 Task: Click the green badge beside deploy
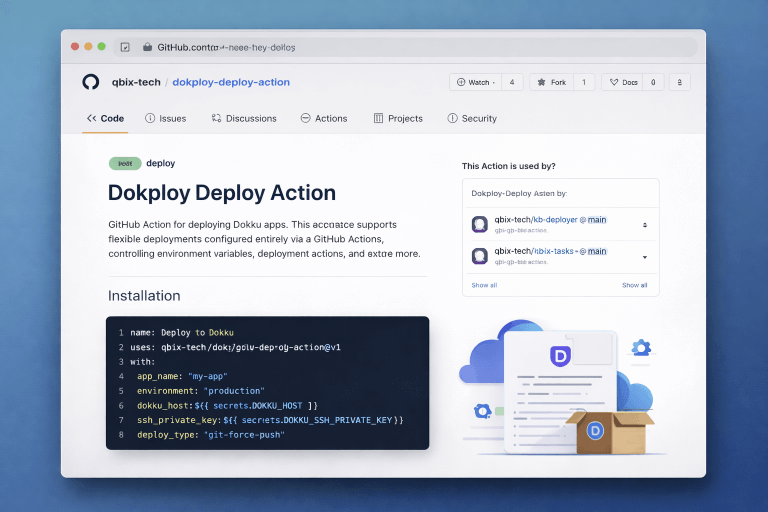(125, 163)
